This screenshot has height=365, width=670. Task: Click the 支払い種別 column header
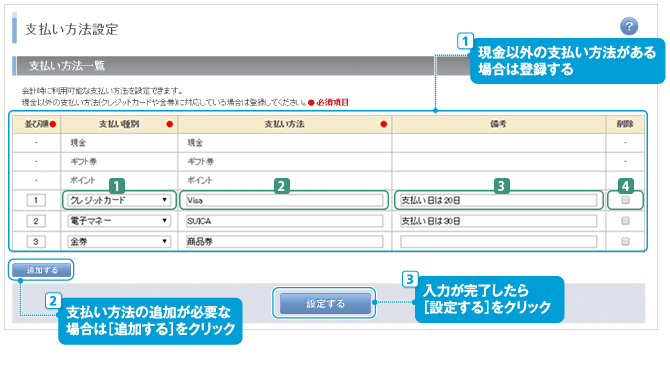pos(119,124)
